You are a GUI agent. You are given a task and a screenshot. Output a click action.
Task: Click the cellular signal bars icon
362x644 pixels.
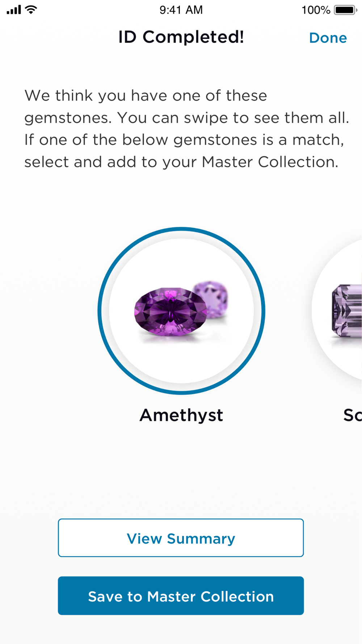[14, 10]
